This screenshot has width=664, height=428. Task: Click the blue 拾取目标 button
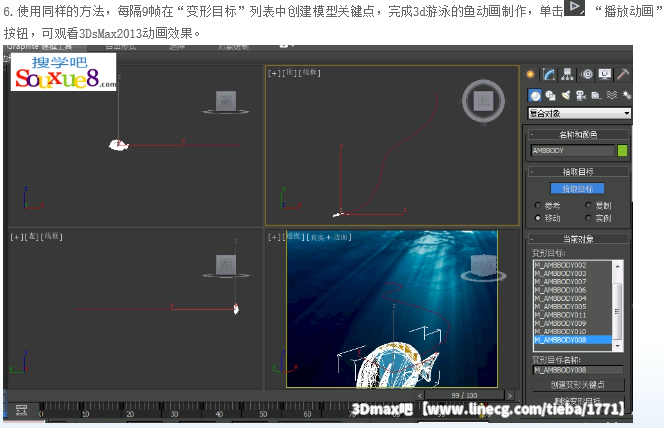coord(577,188)
